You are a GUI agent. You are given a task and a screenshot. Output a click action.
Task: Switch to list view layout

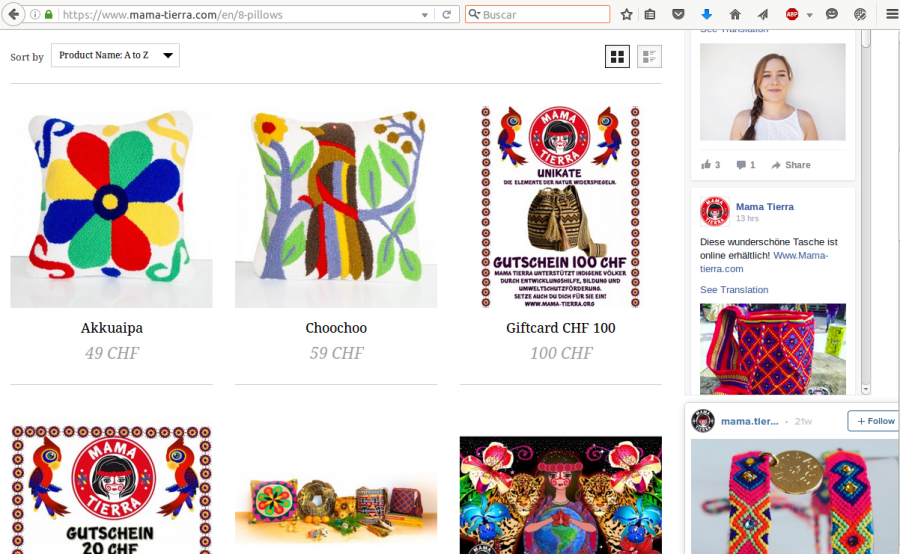pyautogui.click(x=650, y=56)
